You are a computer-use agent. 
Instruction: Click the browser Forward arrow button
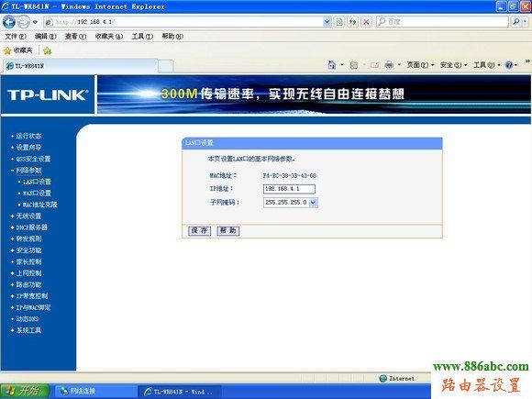tap(24, 22)
